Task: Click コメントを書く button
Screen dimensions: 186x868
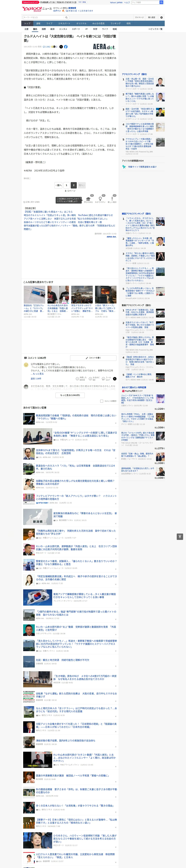Action: 93,358
